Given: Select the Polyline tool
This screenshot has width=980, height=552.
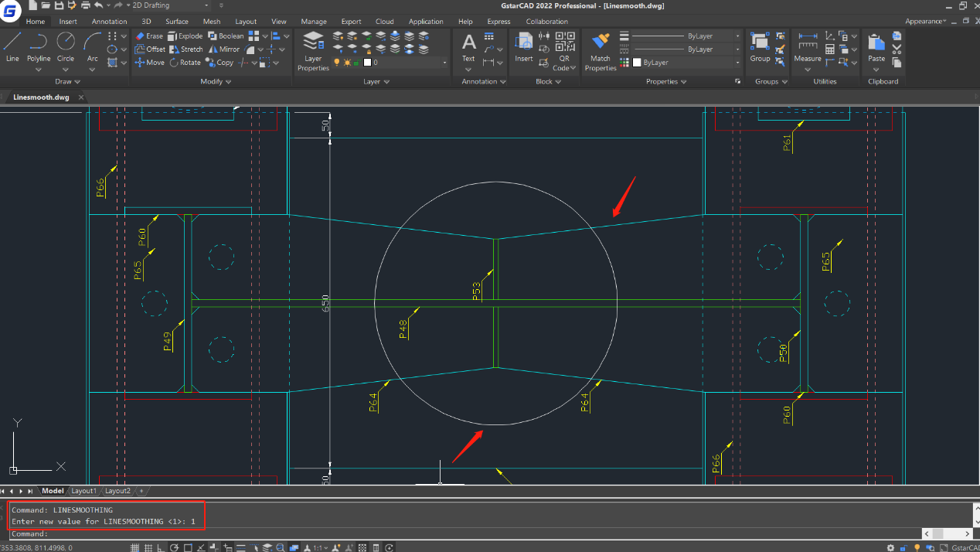Looking at the screenshot, I should pyautogui.click(x=39, y=46).
